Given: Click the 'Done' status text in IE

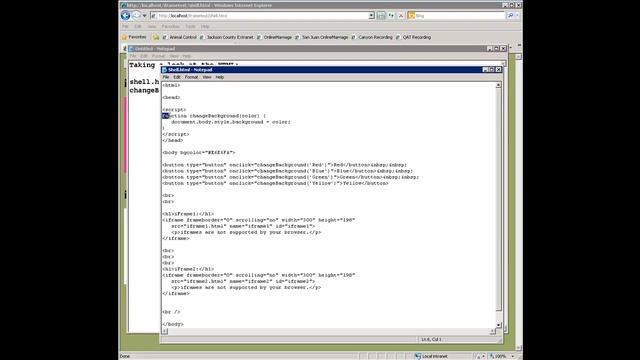Looking at the screenshot, I should (x=125, y=356).
